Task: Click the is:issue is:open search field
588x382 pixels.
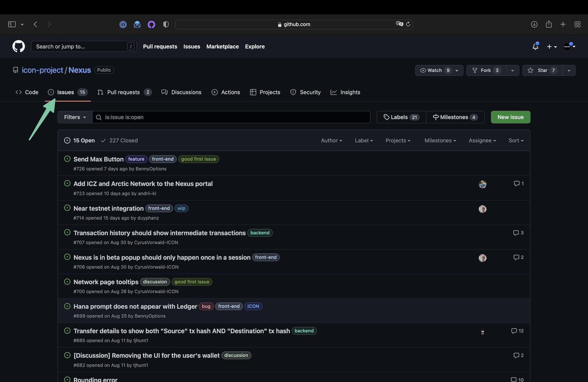Action: (231, 117)
